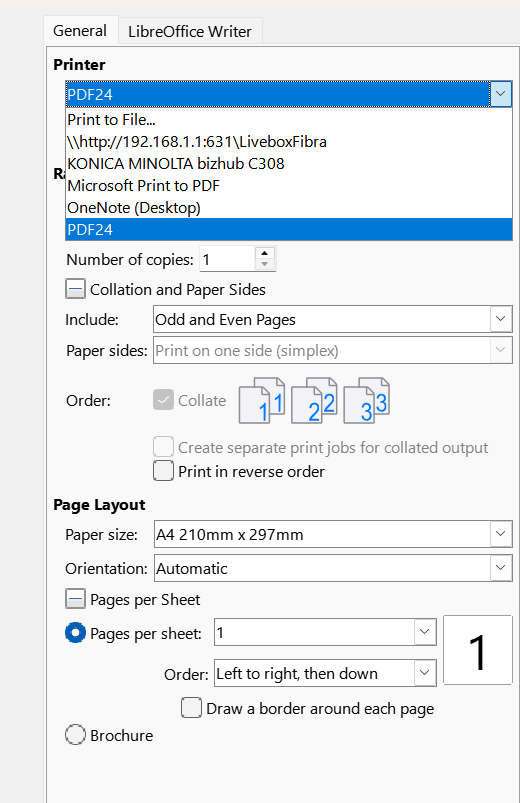Collapse the Collation and Paper Sides section
Screen dimensions: 520x803
[x=75, y=289]
